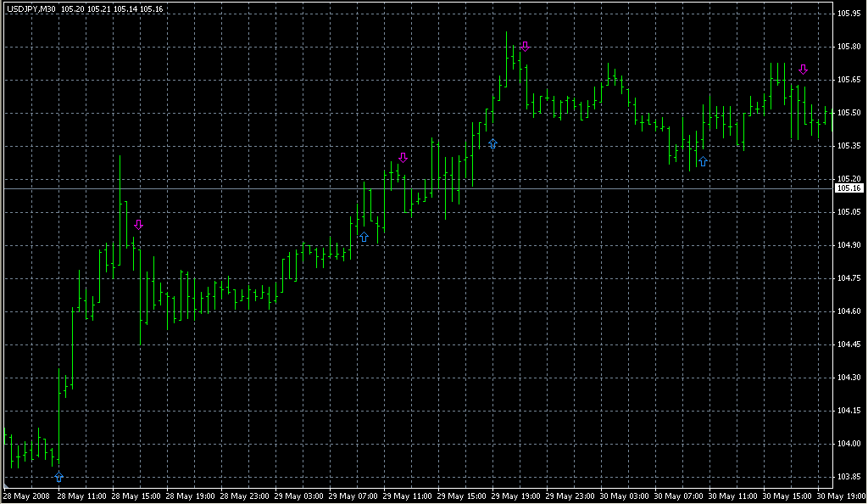
Task: Select the magenta down arrow at the 105.80 level
Action: [x=525, y=47]
